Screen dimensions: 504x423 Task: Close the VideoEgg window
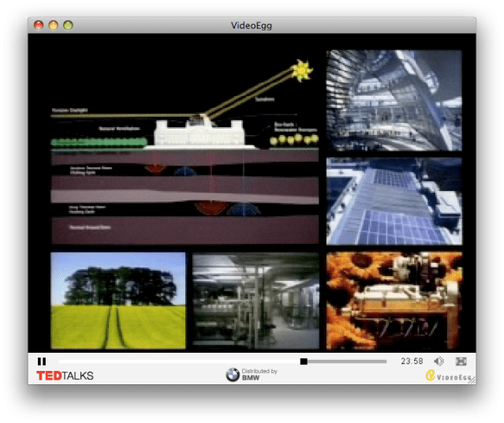point(39,25)
